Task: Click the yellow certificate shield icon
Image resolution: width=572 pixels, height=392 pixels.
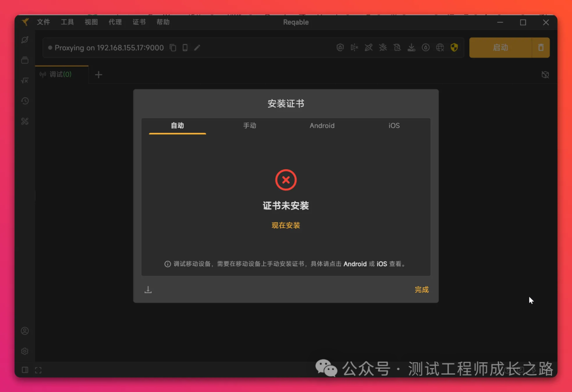Action: click(x=454, y=48)
